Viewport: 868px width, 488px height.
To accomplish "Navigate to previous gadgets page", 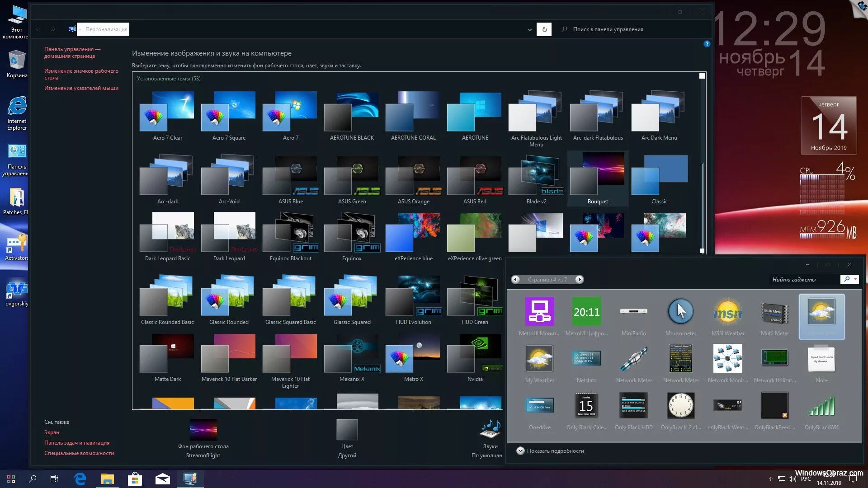I will (514, 279).
